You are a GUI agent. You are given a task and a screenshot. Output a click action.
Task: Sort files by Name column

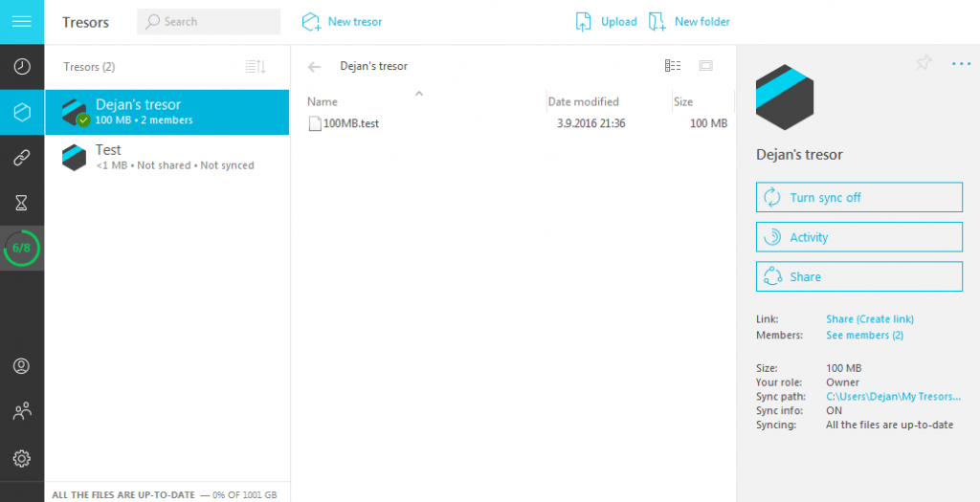323,101
